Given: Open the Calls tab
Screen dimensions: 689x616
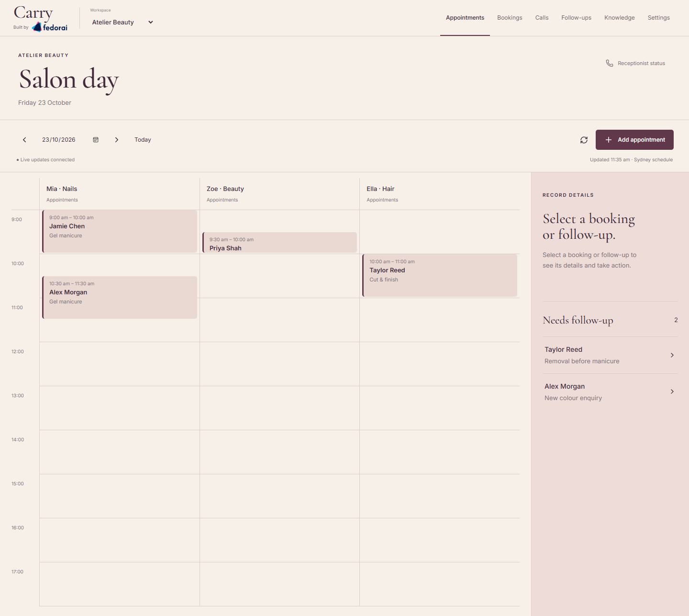Looking at the screenshot, I should [x=542, y=18].
